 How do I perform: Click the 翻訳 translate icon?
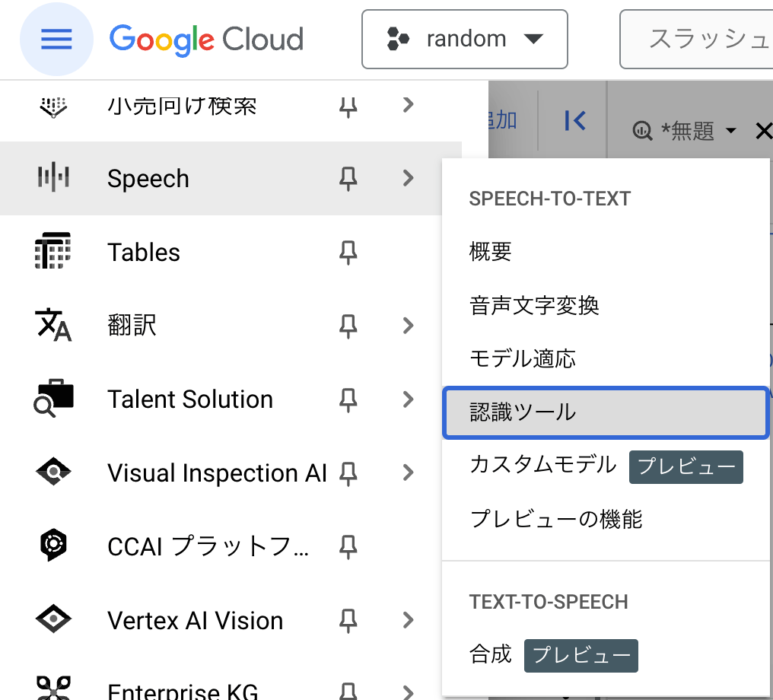[53, 325]
